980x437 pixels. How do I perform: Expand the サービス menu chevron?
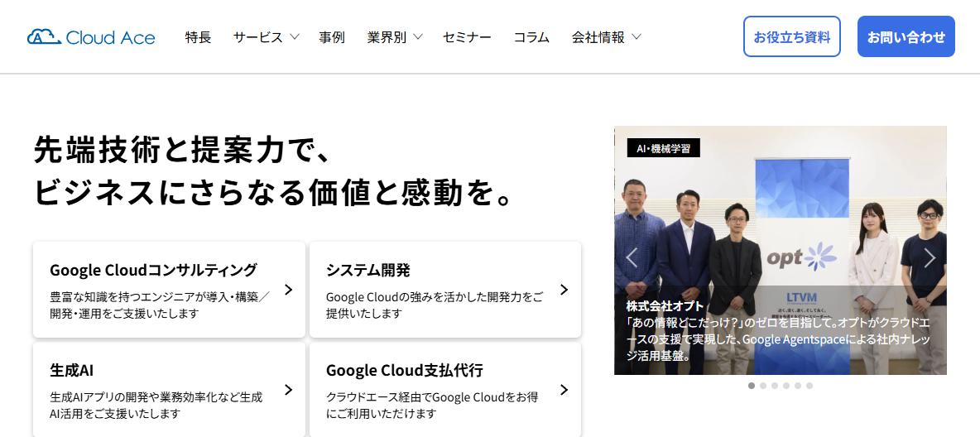(x=295, y=37)
